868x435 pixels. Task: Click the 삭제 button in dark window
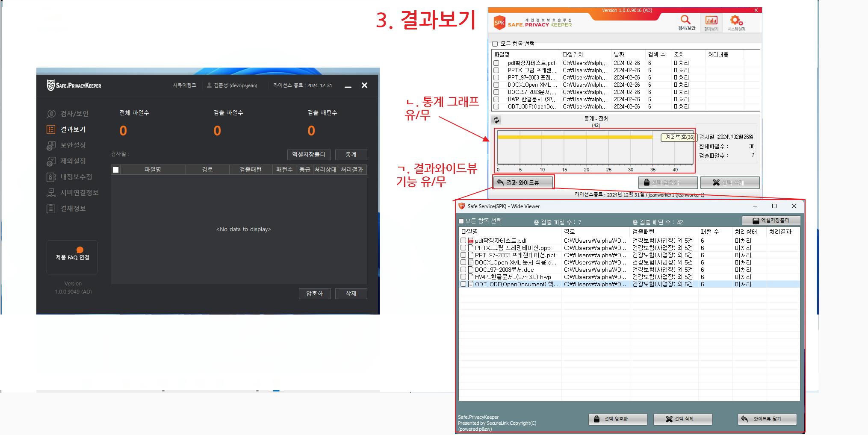[351, 294]
